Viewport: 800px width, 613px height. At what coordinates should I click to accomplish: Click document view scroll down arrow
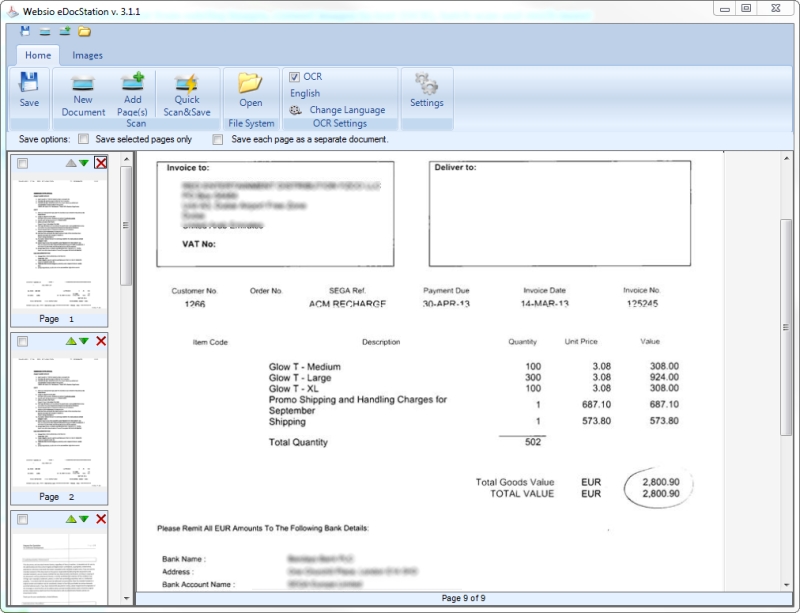786,585
